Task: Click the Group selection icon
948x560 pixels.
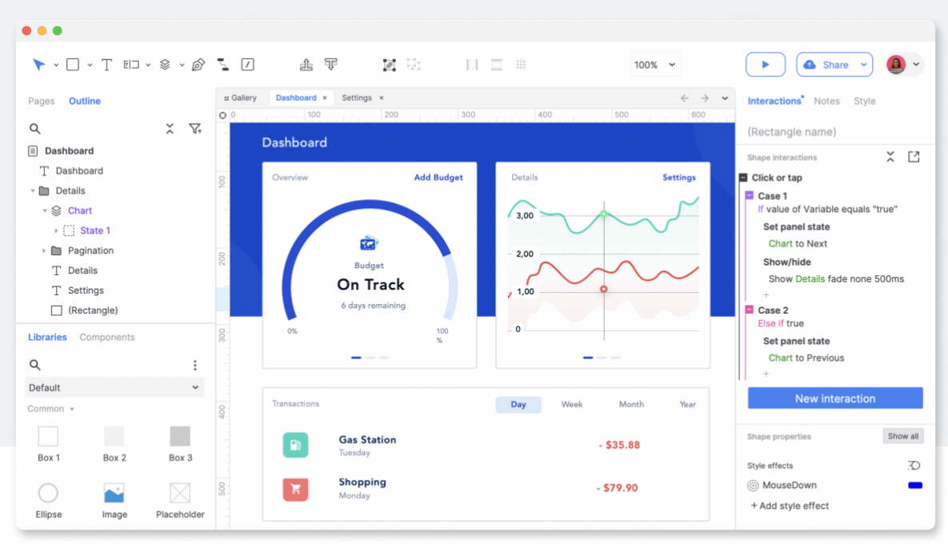Action: [389, 65]
